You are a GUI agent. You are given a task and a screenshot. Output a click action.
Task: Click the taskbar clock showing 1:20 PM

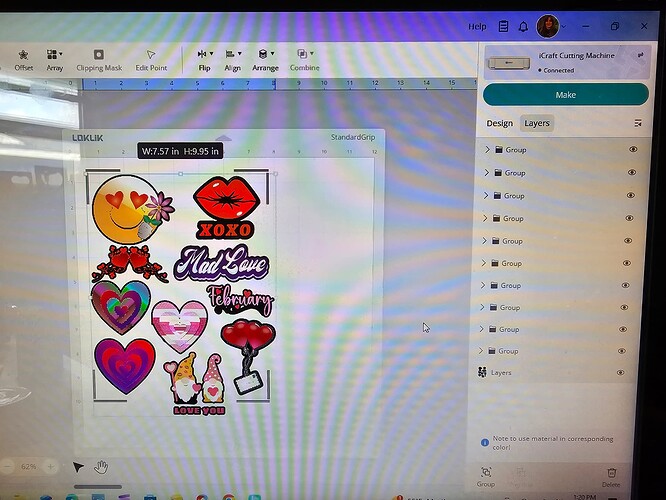(584, 497)
